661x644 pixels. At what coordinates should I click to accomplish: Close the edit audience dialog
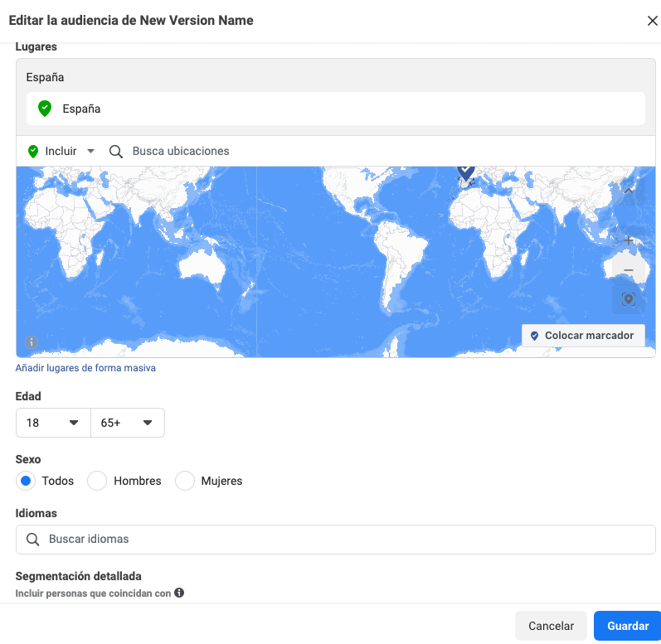[x=652, y=21]
